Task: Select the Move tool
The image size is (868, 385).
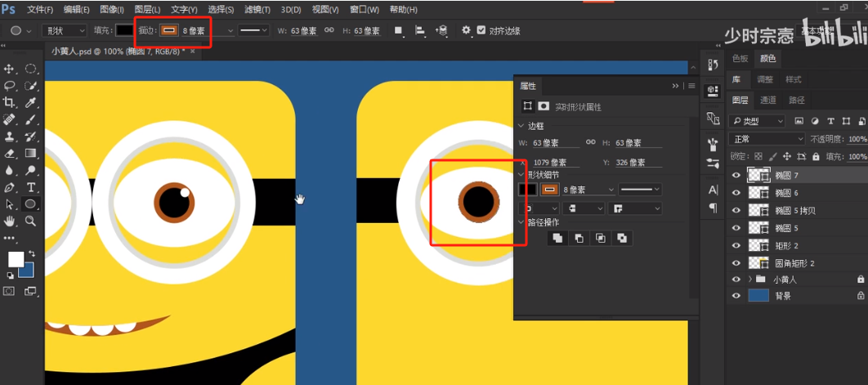Action: 9,69
